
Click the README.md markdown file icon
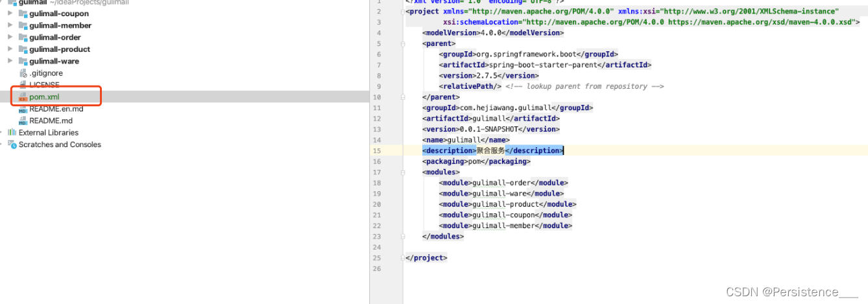click(x=23, y=121)
